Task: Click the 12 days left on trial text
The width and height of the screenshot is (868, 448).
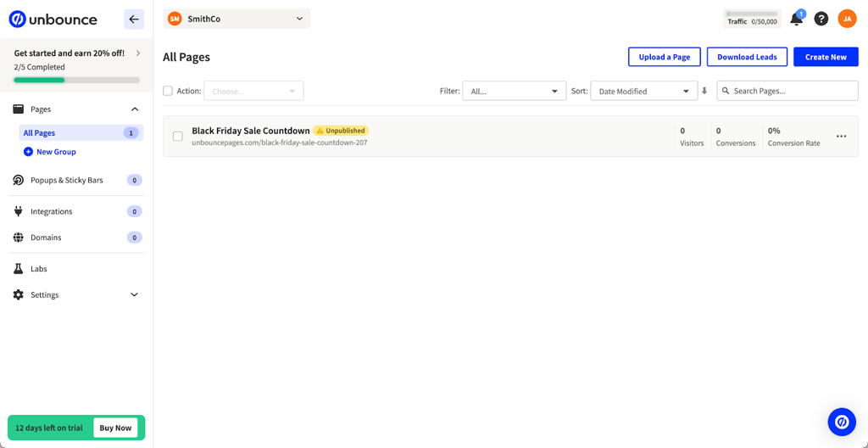Action: point(49,428)
